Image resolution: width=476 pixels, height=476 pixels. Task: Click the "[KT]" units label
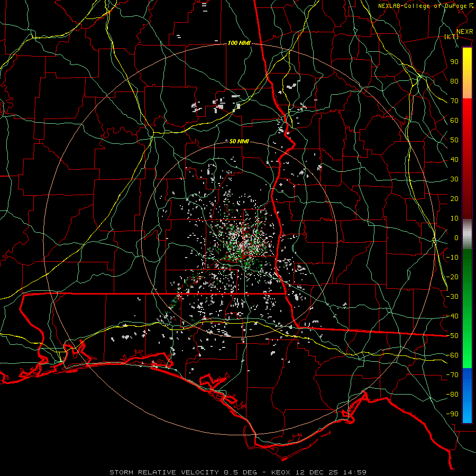click(x=451, y=36)
